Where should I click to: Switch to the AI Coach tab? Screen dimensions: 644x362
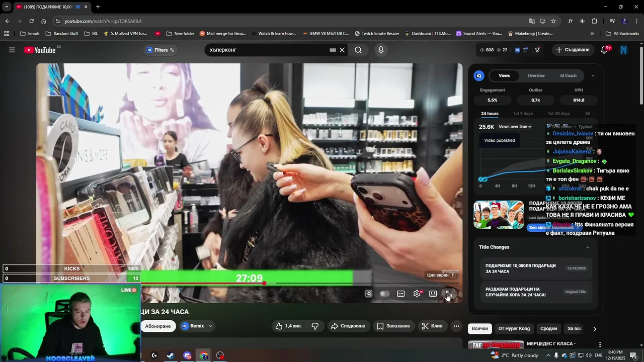point(568,75)
